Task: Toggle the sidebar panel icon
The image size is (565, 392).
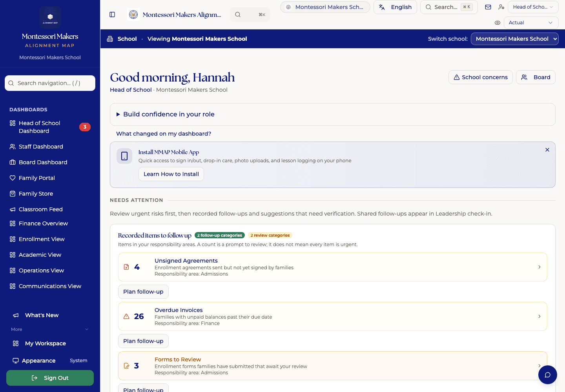Action: (x=112, y=15)
